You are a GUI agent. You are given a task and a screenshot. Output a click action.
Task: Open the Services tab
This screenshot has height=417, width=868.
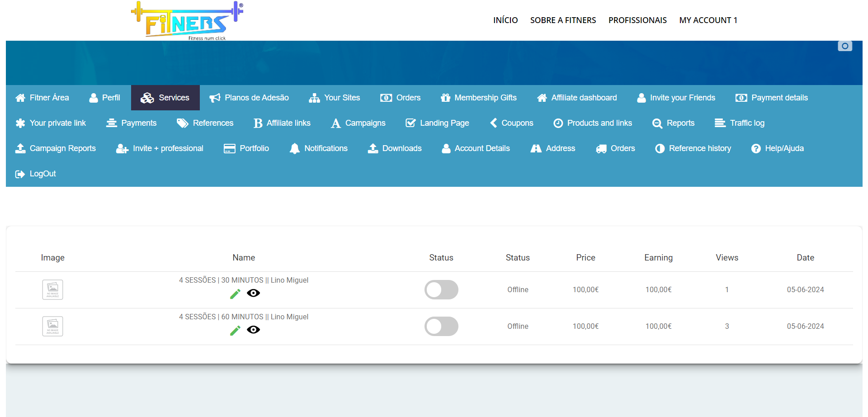coord(165,98)
